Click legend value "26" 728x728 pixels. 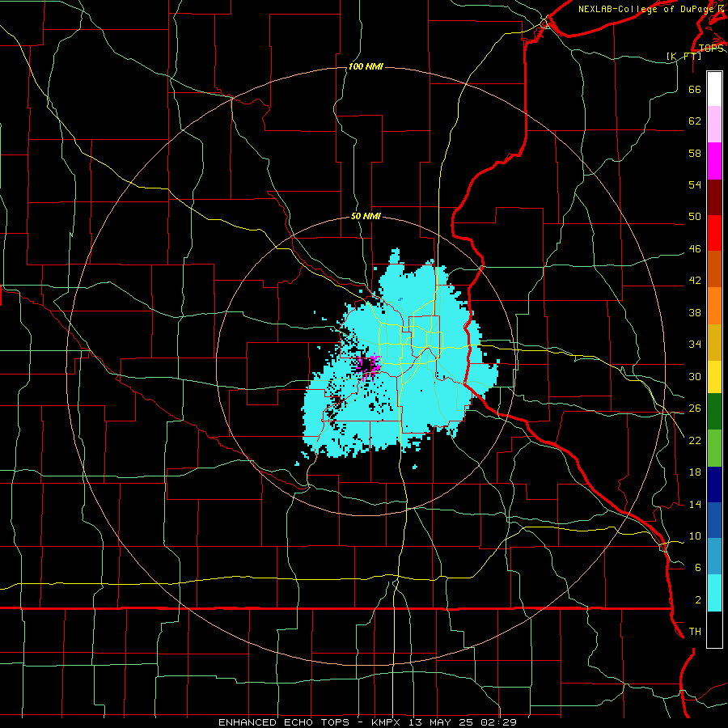click(x=695, y=408)
